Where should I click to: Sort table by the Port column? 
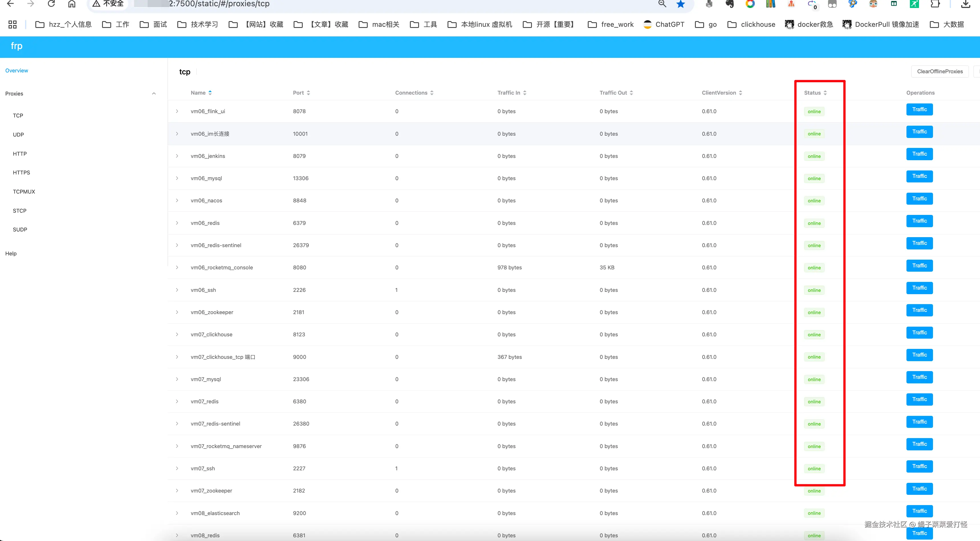pyautogui.click(x=308, y=93)
